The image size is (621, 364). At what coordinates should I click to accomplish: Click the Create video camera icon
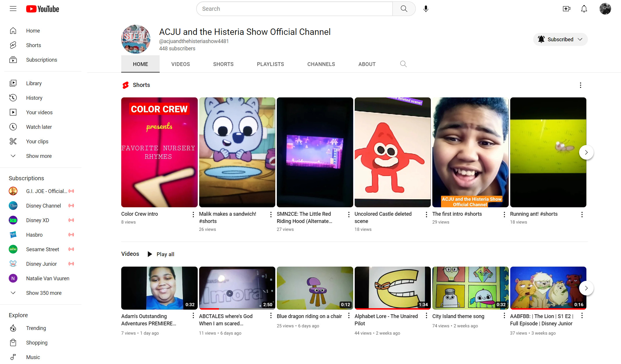tap(566, 9)
